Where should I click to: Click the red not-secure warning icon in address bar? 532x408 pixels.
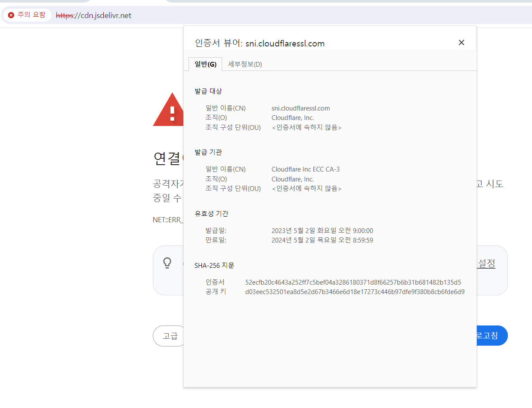tap(11, 15)
